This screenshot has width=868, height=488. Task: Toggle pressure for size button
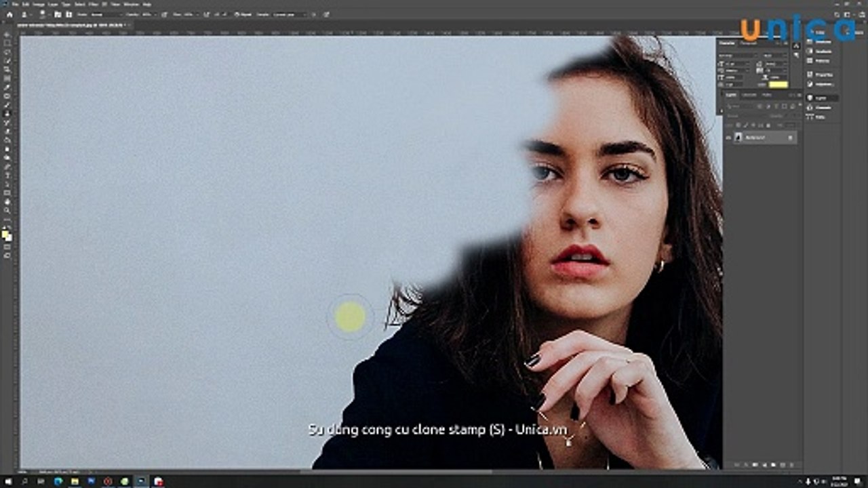pyautogui.click(x=326, y=14)
